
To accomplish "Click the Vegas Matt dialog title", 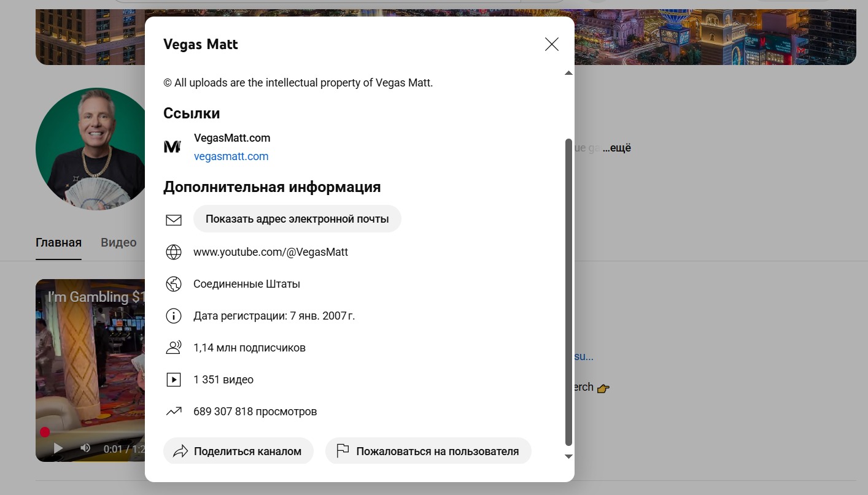I will click(201, 44).
